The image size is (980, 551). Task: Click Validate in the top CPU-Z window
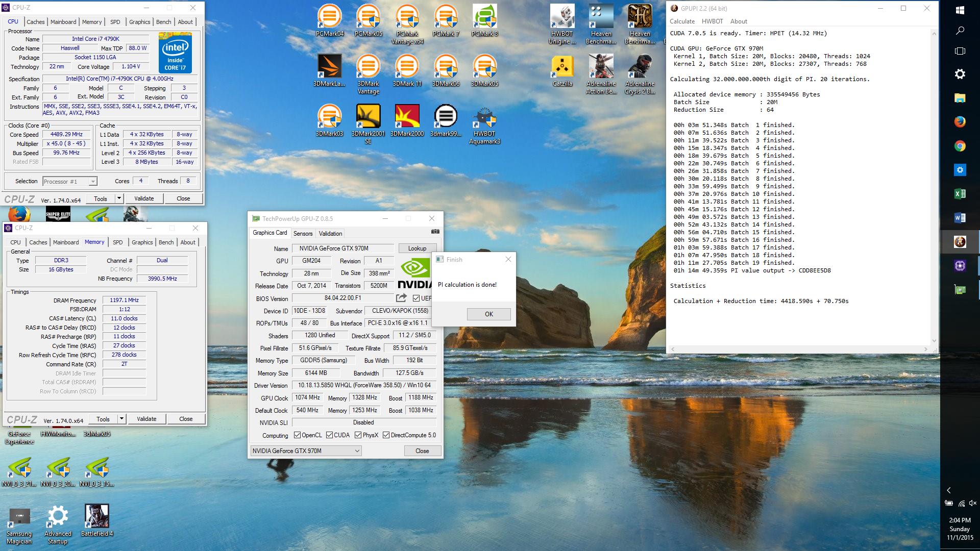144,198
